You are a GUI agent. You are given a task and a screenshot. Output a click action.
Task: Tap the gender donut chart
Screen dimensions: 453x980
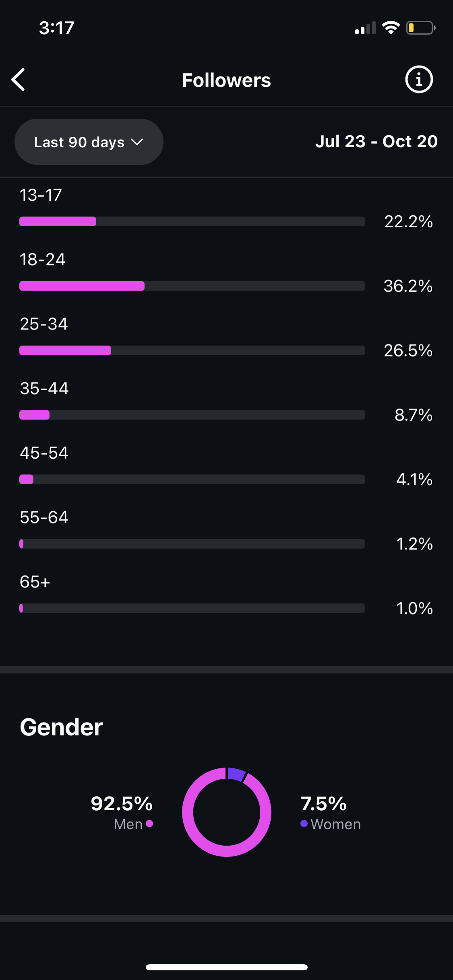pyautogui.click(x=227, y=812)
